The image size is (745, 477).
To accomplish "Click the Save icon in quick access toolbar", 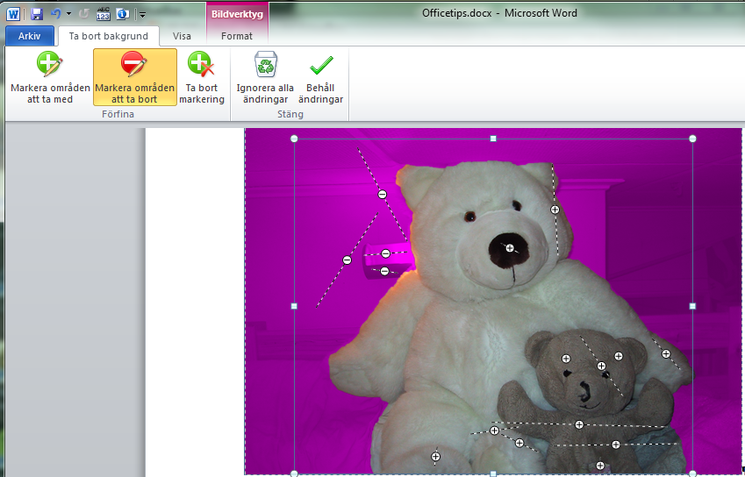I will [x=37, y=14].
